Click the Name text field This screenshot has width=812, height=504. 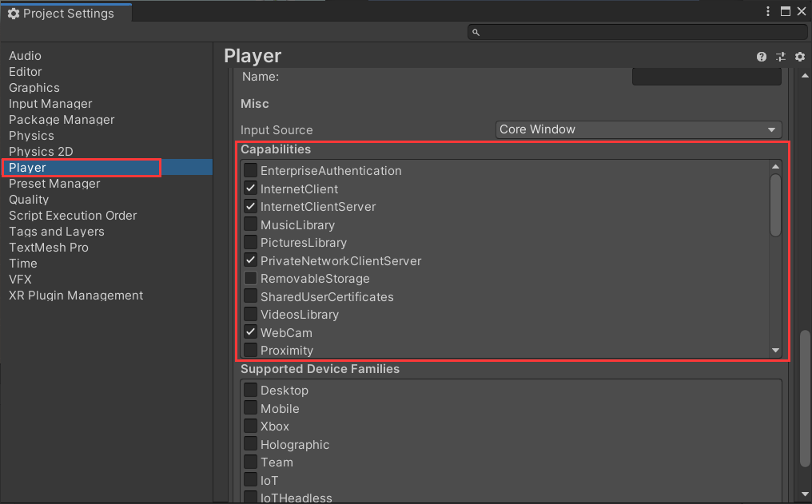coord(706,77)
